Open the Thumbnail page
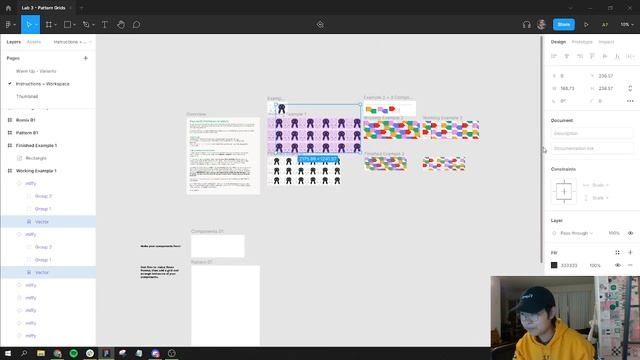The image size is (640, 360). [27, 96]
